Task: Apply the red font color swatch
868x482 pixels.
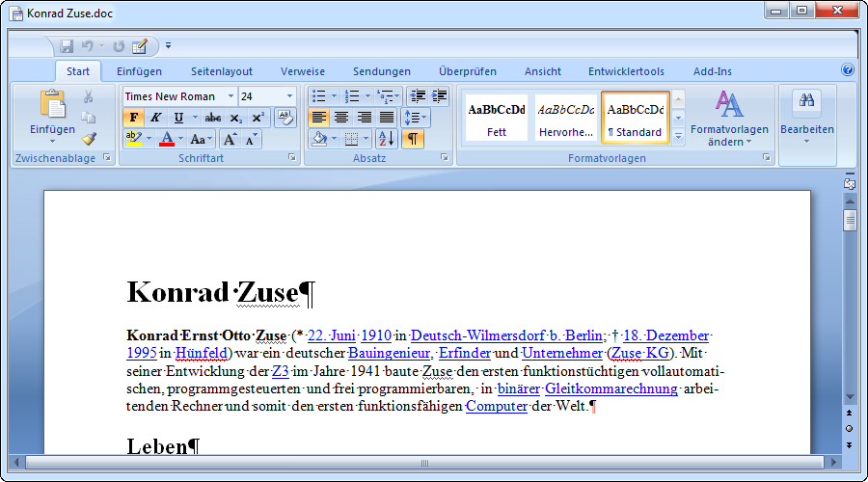Action: click(x=166, y=139)
